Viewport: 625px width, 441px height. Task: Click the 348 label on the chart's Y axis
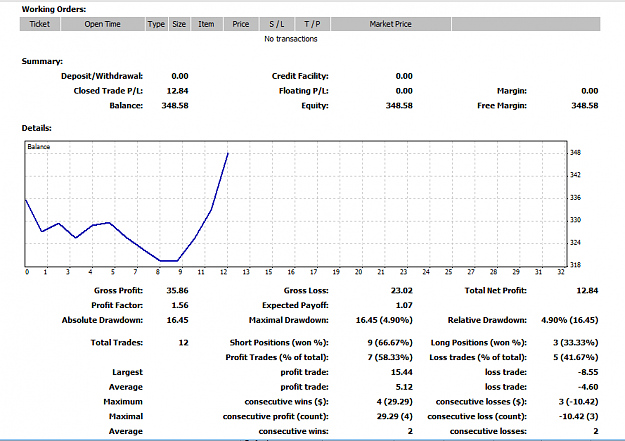click(x=575, y=152)
